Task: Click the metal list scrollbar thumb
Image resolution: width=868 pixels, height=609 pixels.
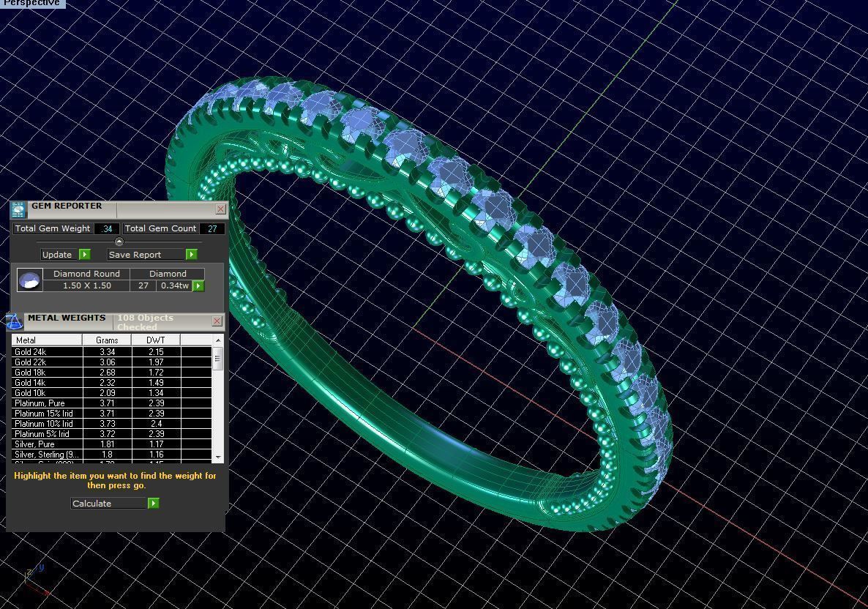Action: click(x=218, y=359)
